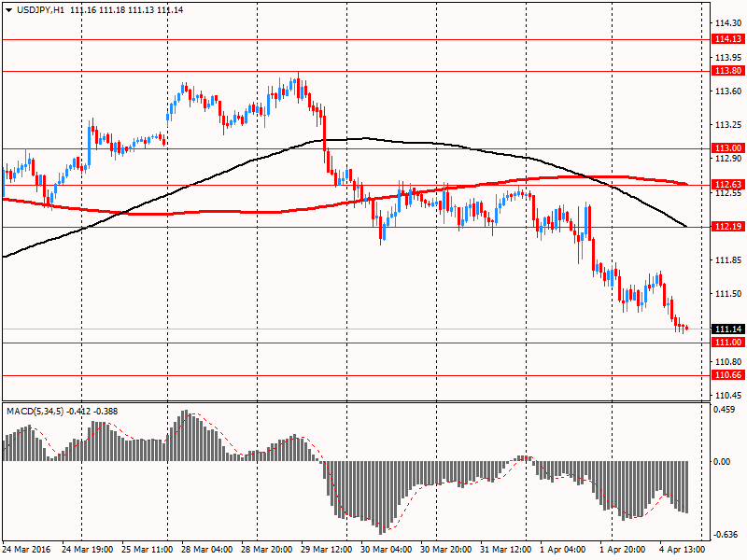This screenshot has width=747, height=560.
Task: Click the 31 Mar 12:00 time label
Action: pyautogui.click(x=505, y=550)
